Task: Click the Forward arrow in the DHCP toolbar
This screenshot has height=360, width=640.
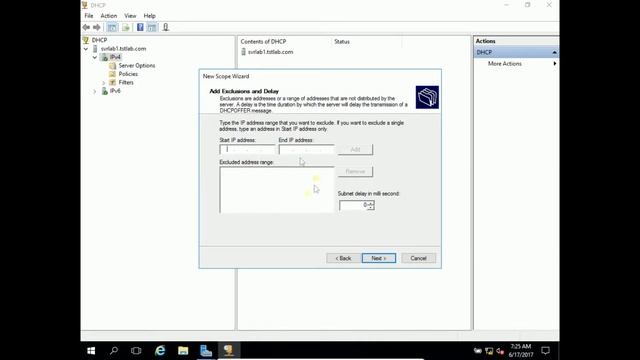Action: tap(97, 27)
